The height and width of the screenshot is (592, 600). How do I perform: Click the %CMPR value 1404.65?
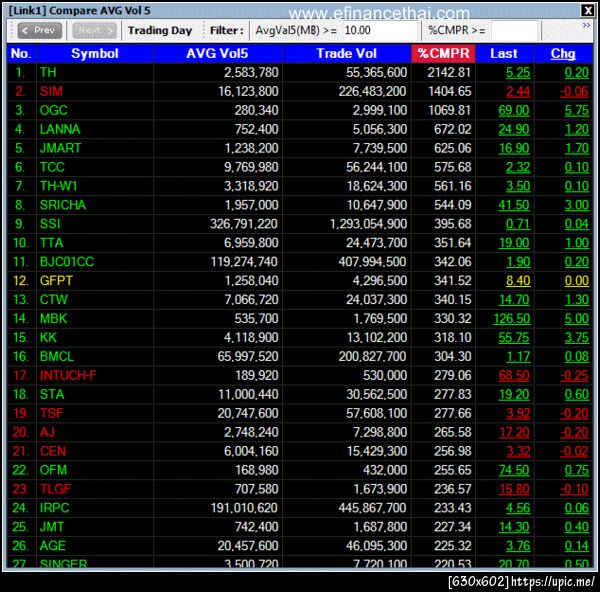[x=449, y=91]
